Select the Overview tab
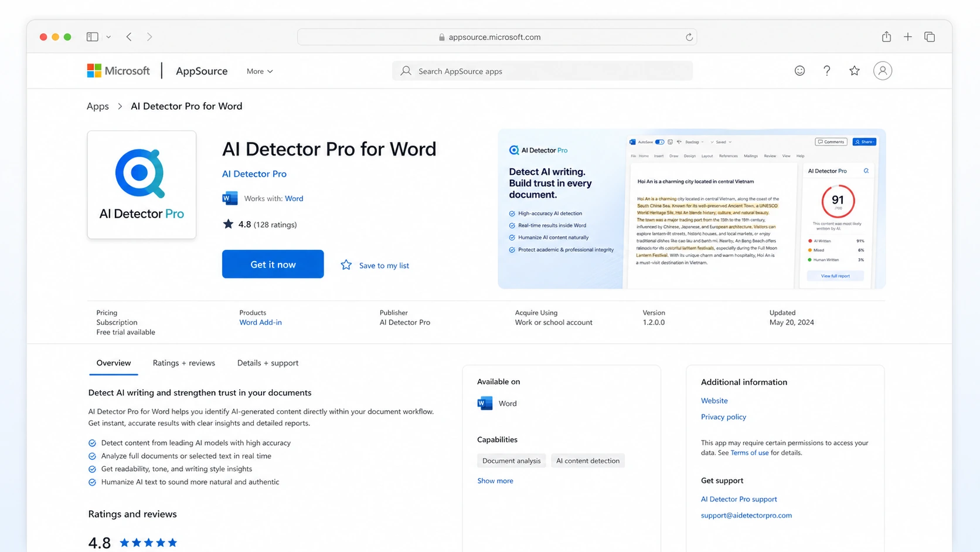Viewport: 980px width, 552px height. click(114, 363)
